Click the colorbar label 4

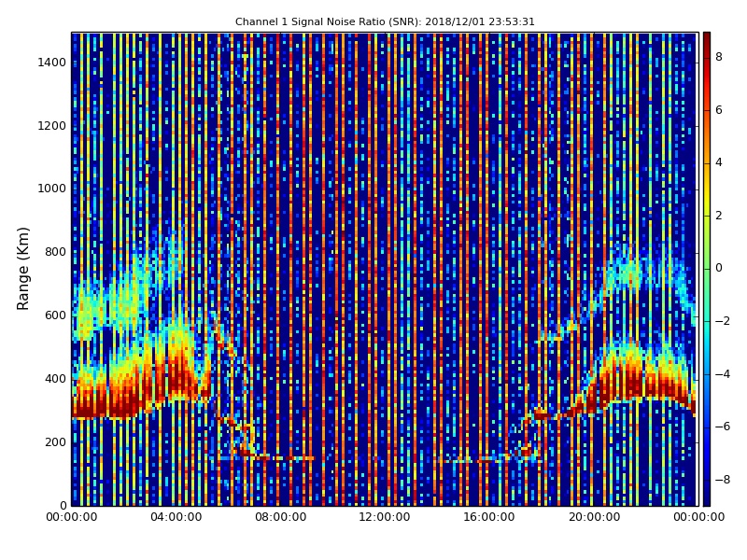719,162
